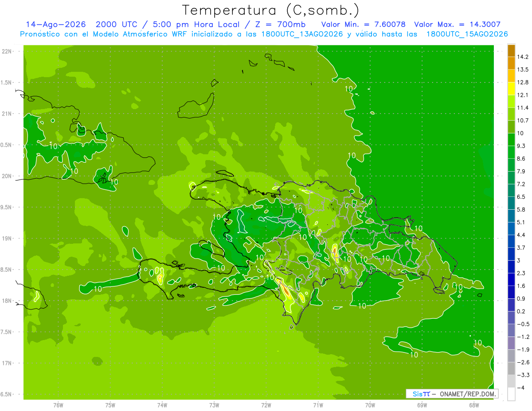Screen dimensions: 532x411
Task: Click the "7.9" color scale value
Action: tap(521, 171)
